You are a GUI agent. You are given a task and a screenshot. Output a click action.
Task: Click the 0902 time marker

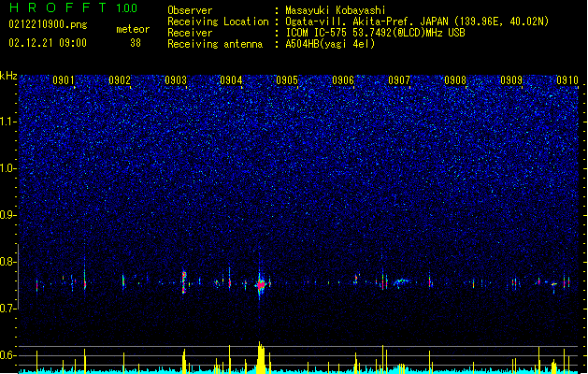[x=120, y=80]
